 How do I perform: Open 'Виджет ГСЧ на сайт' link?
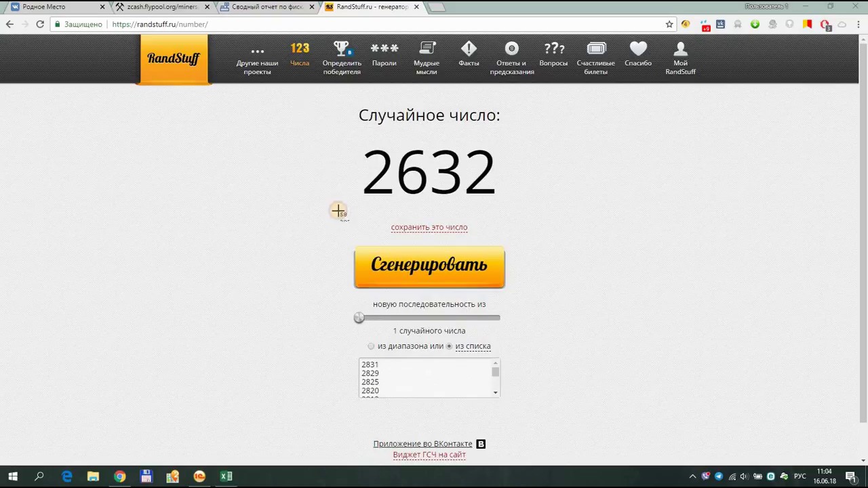[429, 455]
